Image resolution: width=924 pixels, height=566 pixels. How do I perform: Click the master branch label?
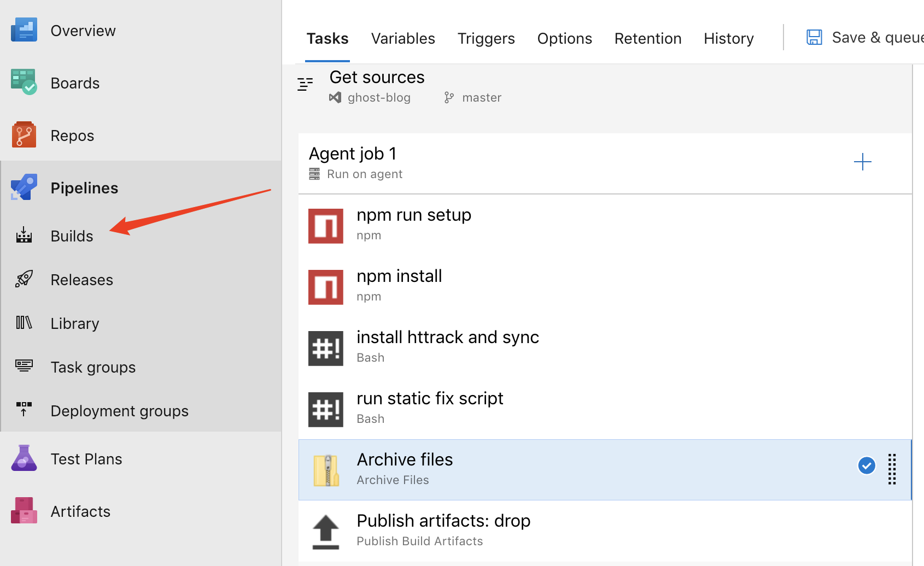482,98
